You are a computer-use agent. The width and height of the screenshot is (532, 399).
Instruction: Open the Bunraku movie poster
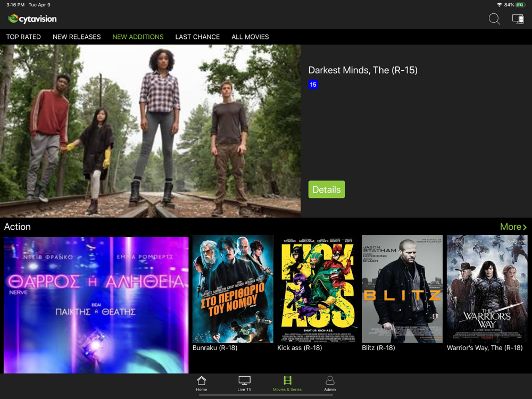point(233,289)
